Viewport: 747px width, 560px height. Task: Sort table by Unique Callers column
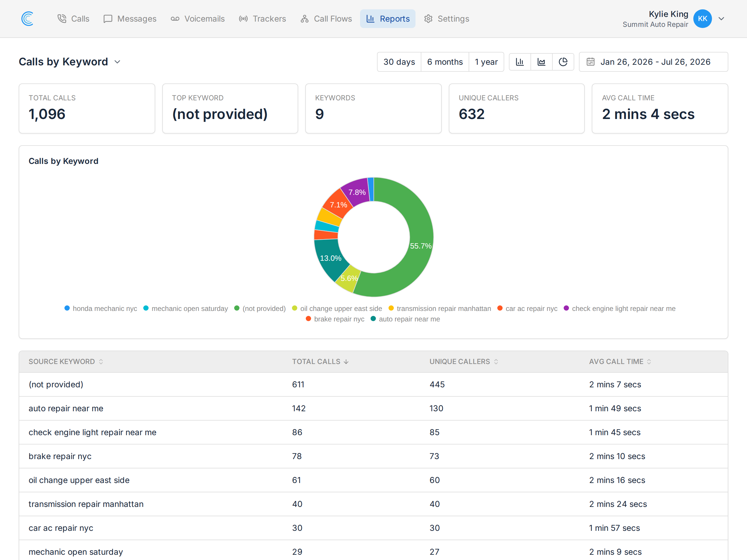[x=464, y=361]
